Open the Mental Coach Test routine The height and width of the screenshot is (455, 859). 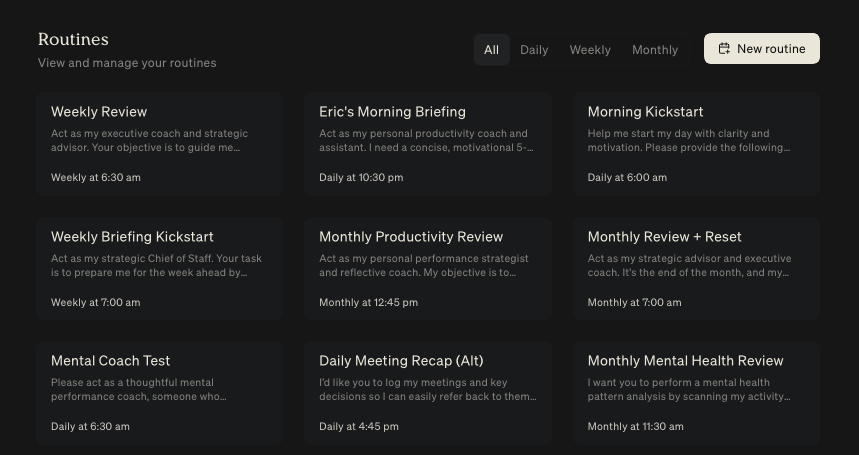(x=159, y=392)
